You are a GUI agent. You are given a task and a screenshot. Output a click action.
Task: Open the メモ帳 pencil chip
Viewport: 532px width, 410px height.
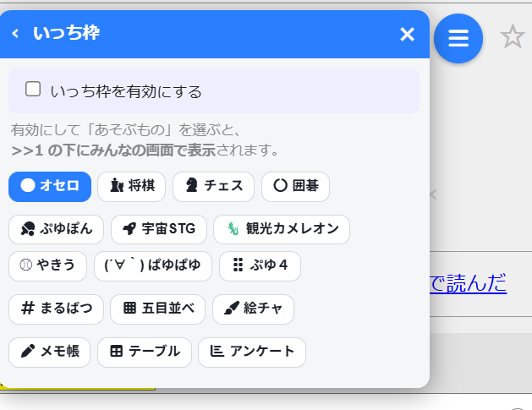tap(50, 352)
